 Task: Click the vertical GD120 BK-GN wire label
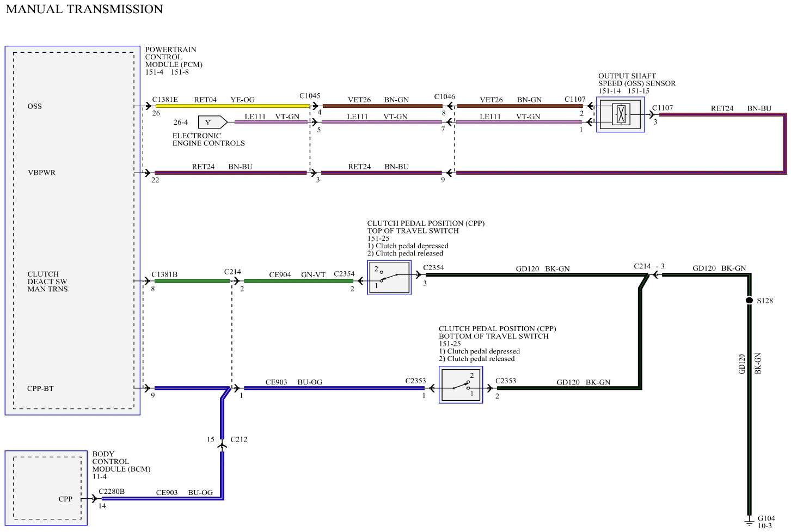[750, 364]
